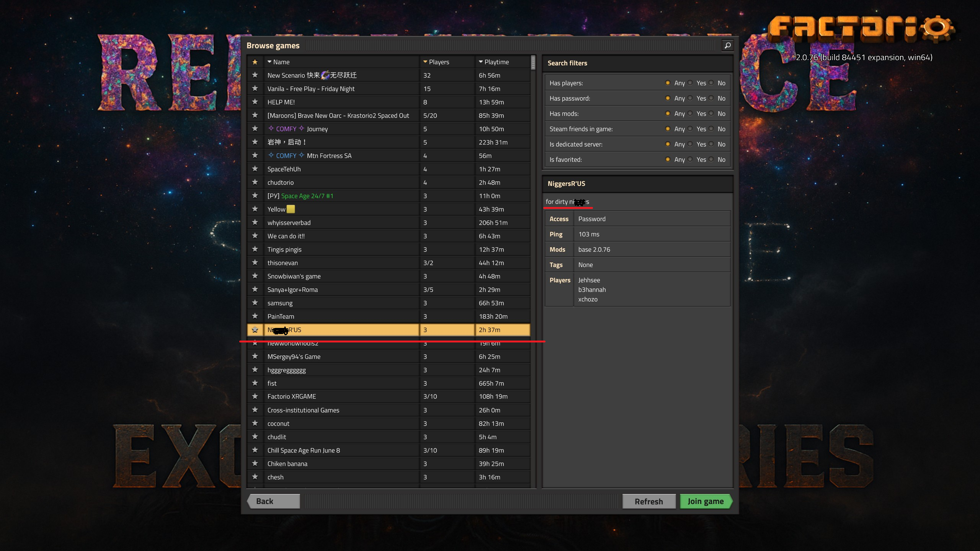Favorite the chudtorio game
Screen dimensions: 980x551
(255, 183)
